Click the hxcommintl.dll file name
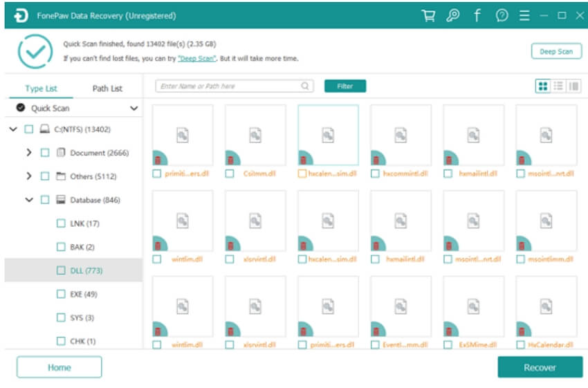 (x=405, y=174)
